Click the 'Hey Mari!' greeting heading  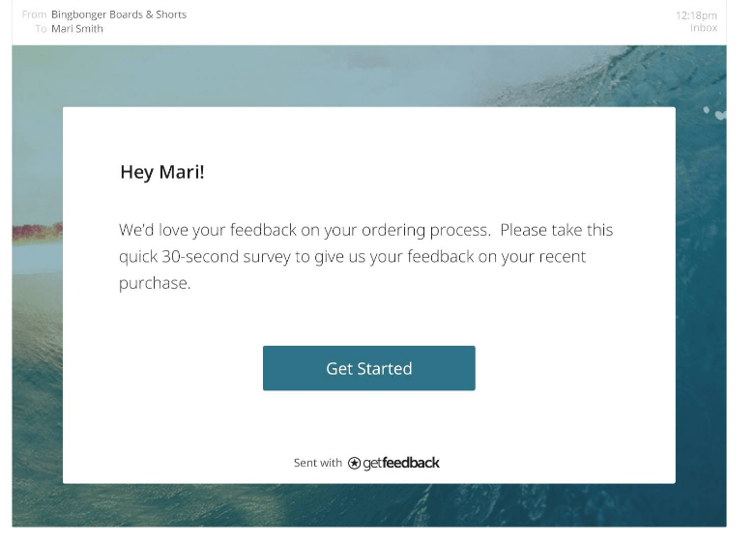pos(162,172)
